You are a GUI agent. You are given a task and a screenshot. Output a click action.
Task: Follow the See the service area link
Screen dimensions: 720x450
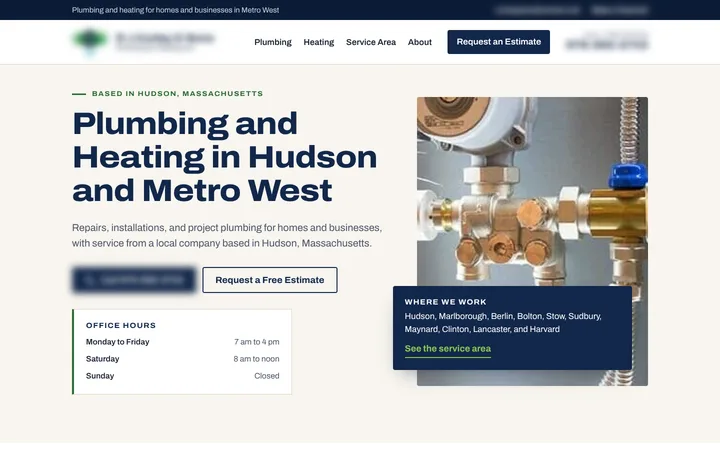448,349
